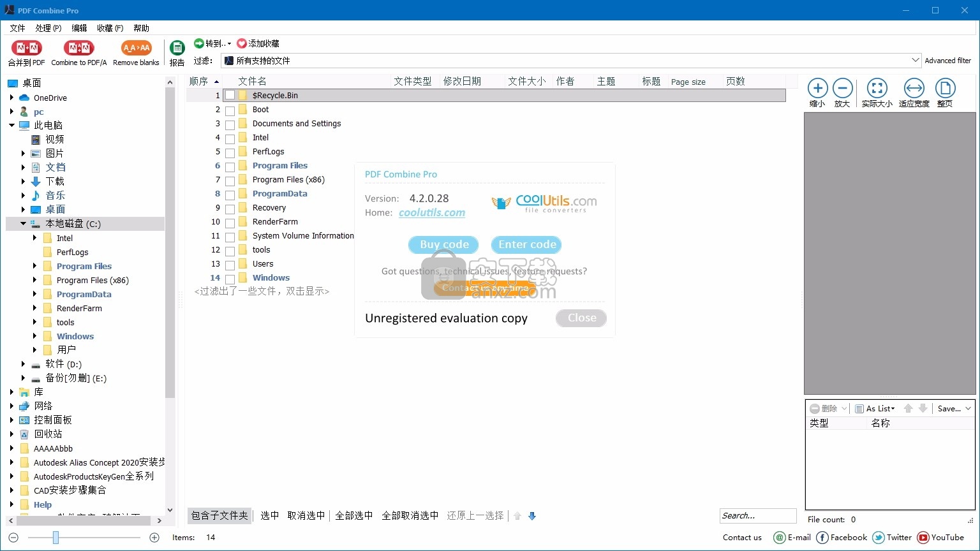Adjust the bottom-left zoom slider handle

click(x=56, y=538)
